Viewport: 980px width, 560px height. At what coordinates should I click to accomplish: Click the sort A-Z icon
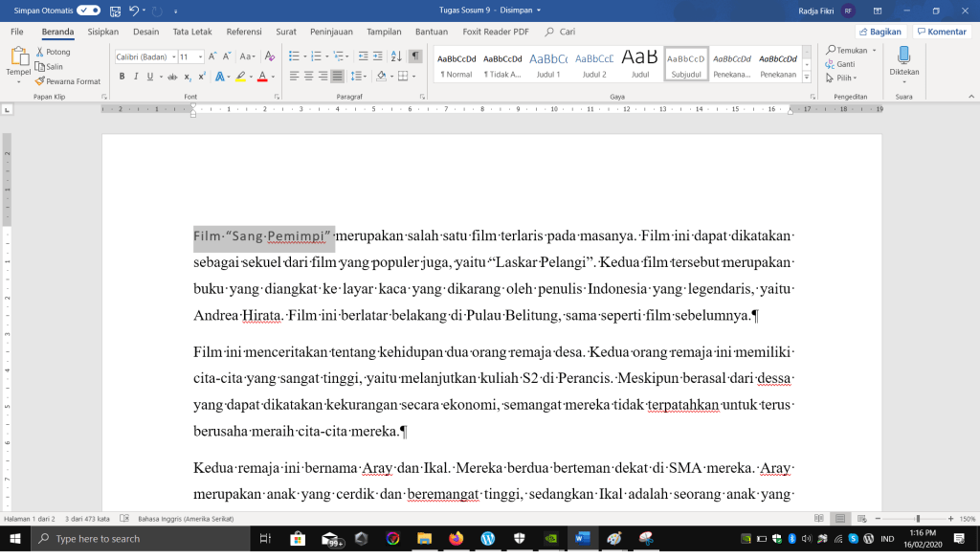396,56
